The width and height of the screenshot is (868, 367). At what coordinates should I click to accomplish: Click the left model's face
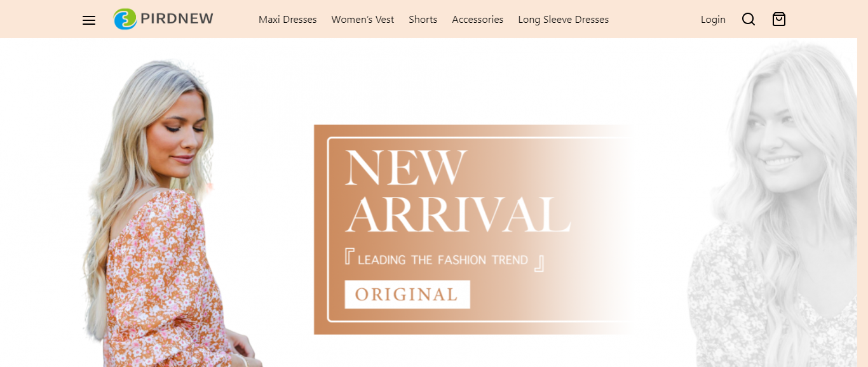click(180, 137)
